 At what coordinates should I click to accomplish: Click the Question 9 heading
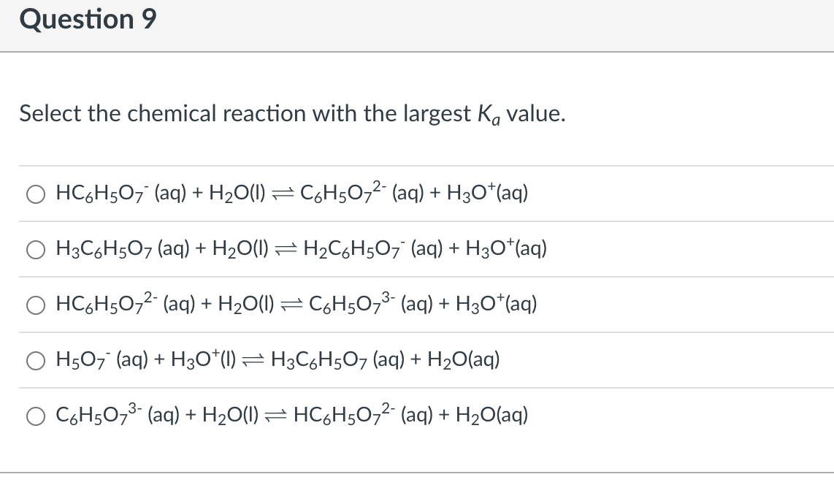(x=88, y=19)
